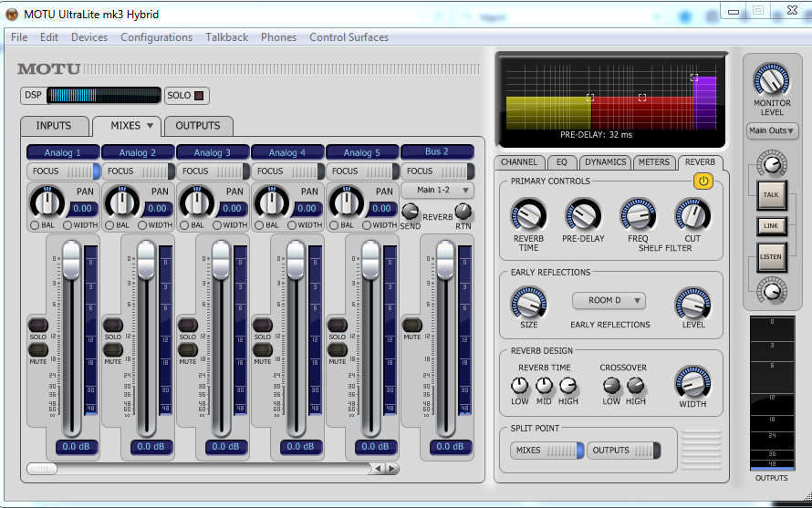This screenshot has height=508, width=812.
Task: Open the Main Outs monitor dropdown
Action: point(772,131)
